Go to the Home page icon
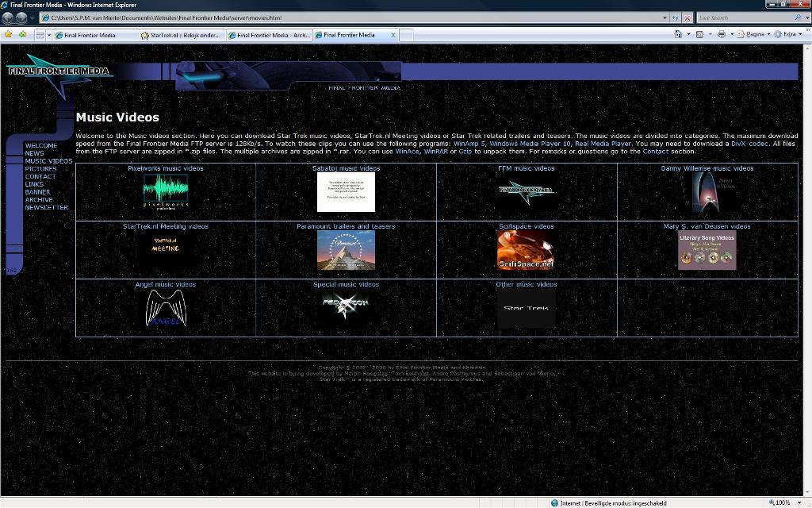The height and width of the screenshot is (508, 812). 678,35
